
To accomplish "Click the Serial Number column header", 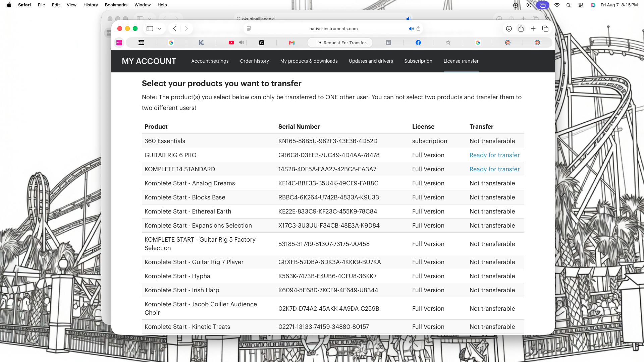I will 299,127.
